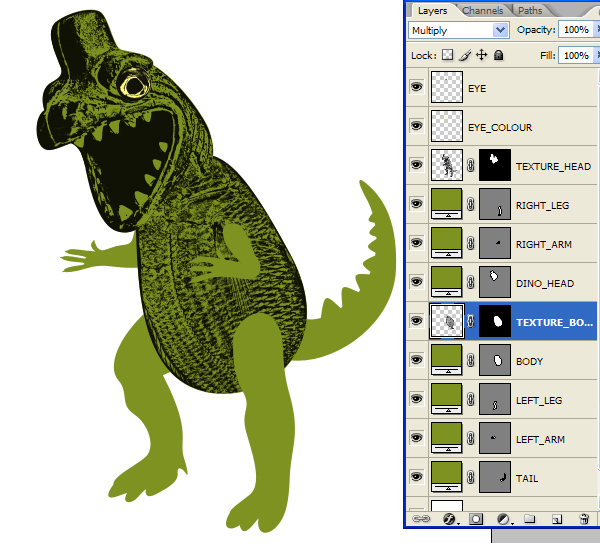
Task: Click the lock all padlock icon
Action: [x=498, y=55]
